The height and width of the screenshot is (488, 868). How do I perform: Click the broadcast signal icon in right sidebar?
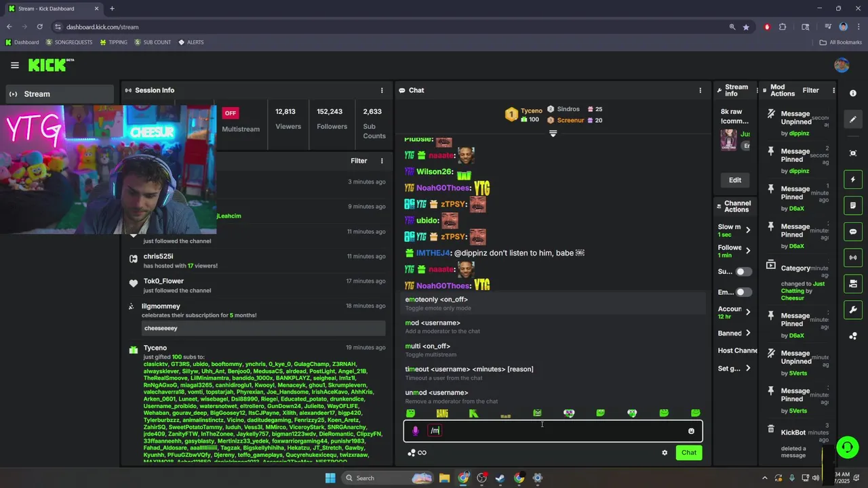point(853,258)
